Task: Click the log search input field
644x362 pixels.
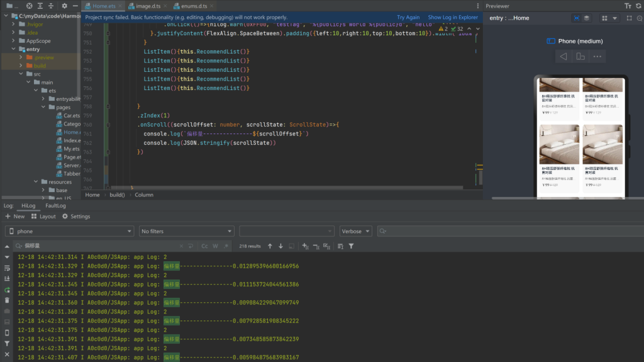Action: (x=101, y=246)
